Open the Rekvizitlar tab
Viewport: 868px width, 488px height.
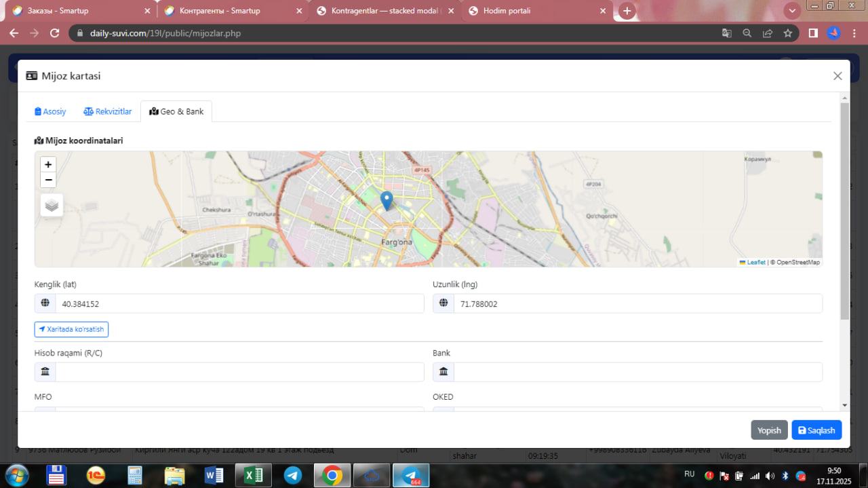pyautogui.click(x=108, y=111)
